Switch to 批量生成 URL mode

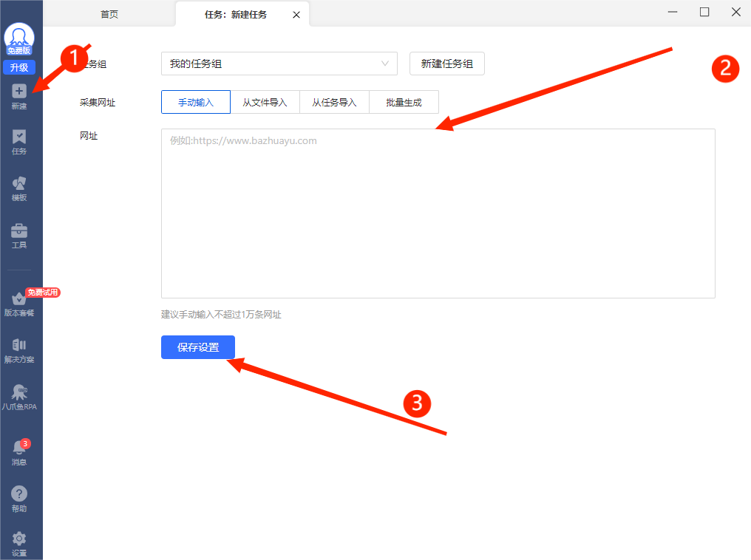[x=404, y=101]
